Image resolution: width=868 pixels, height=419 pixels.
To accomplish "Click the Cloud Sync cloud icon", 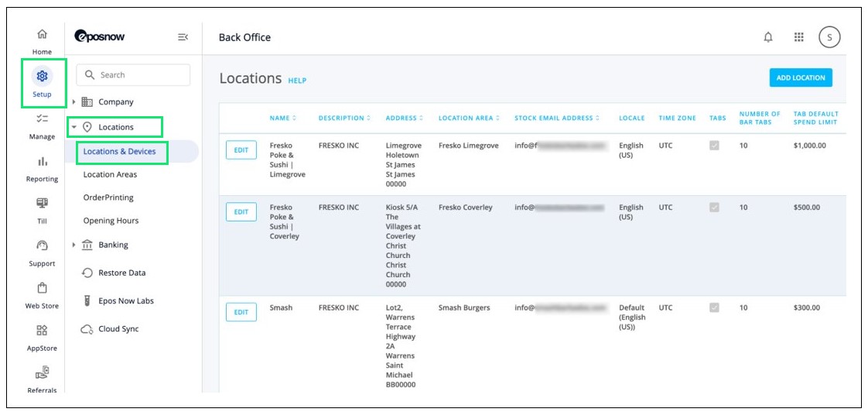I will coord(87,329).
